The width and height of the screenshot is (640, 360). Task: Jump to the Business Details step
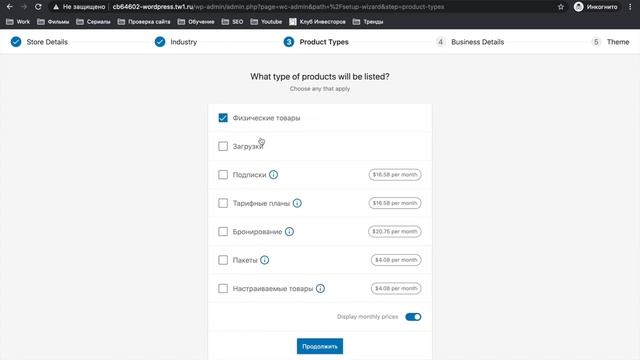470,42
